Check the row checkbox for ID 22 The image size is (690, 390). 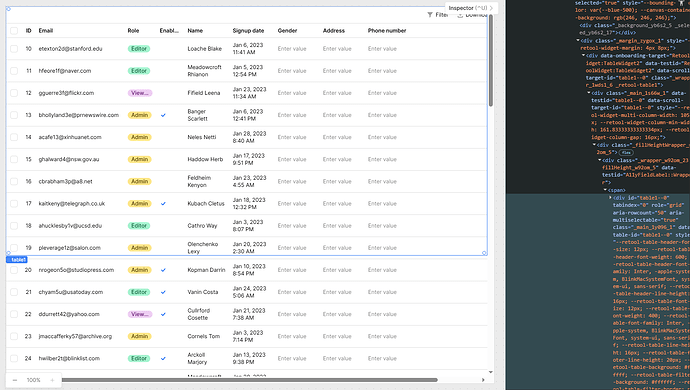pos(14,314)
